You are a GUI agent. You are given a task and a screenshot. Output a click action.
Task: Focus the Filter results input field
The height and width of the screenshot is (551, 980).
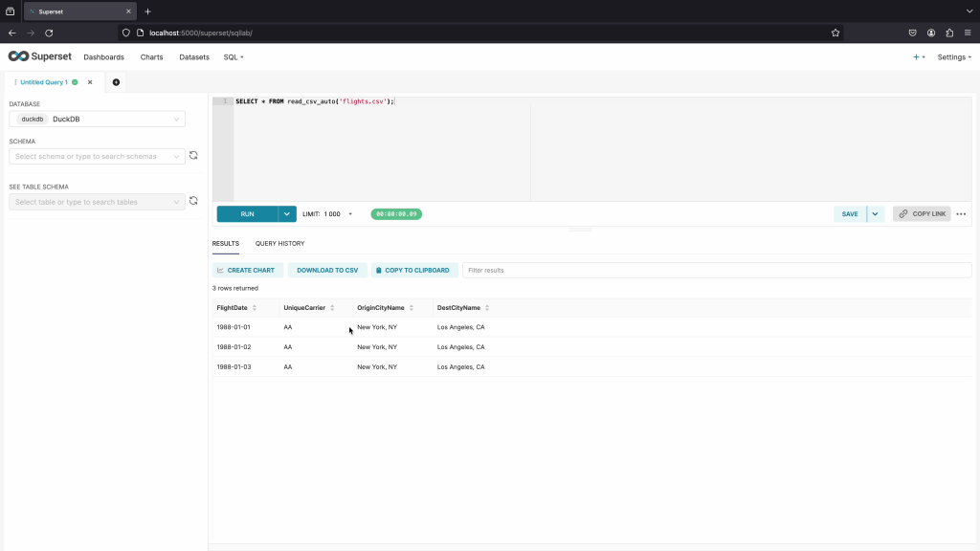point(716,271)
